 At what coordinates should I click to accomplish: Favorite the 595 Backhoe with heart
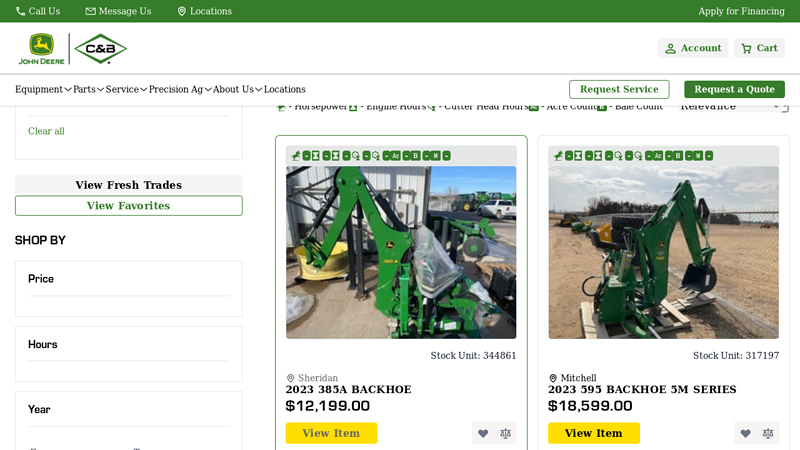(x=745, y=433)
